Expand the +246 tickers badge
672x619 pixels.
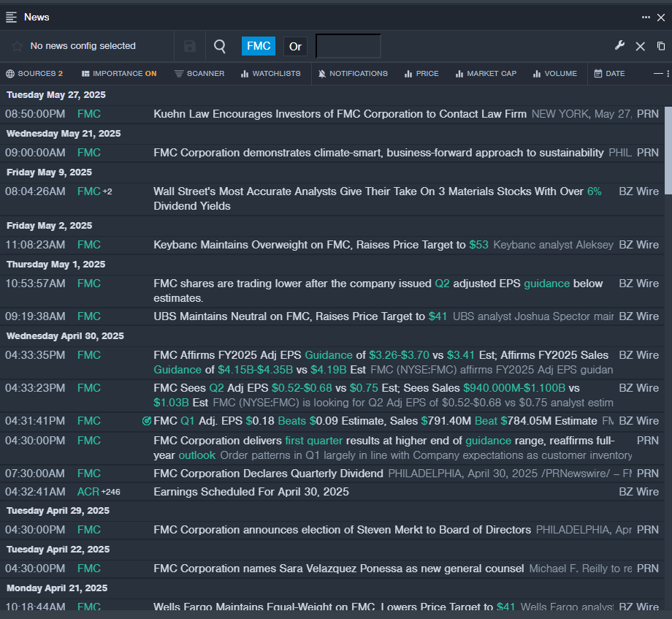click(110, 492)
